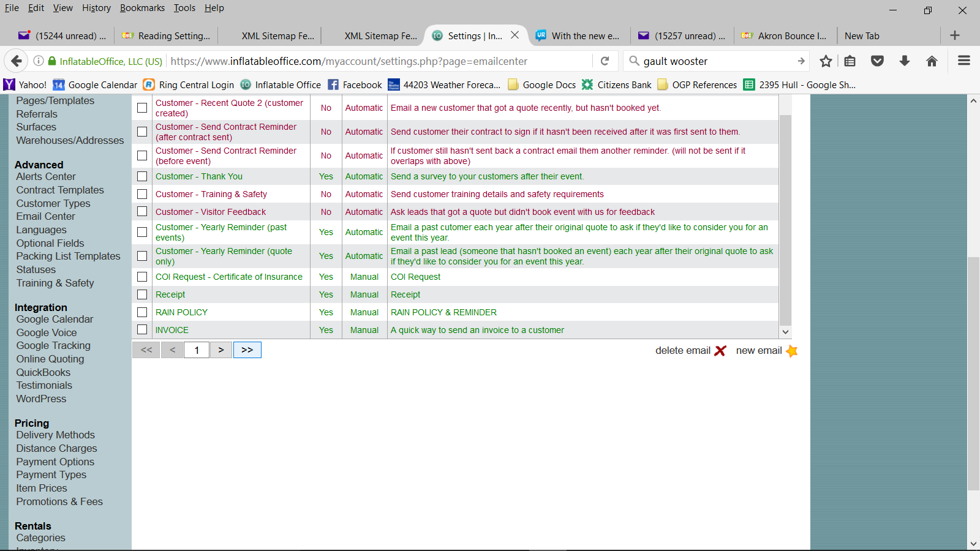Screen dimensions: 980x551
Task: Go to next page with > button
Action: 221,350
